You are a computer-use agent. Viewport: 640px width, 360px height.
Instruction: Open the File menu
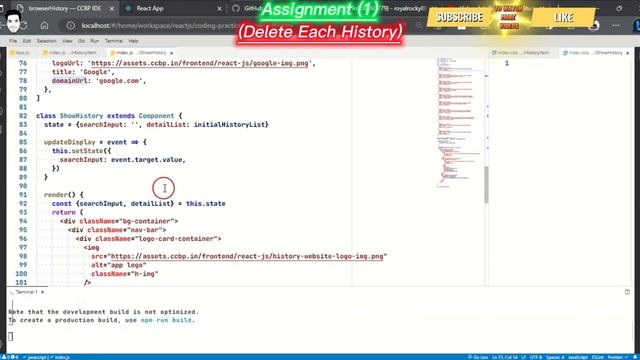(x=13, y=41)
